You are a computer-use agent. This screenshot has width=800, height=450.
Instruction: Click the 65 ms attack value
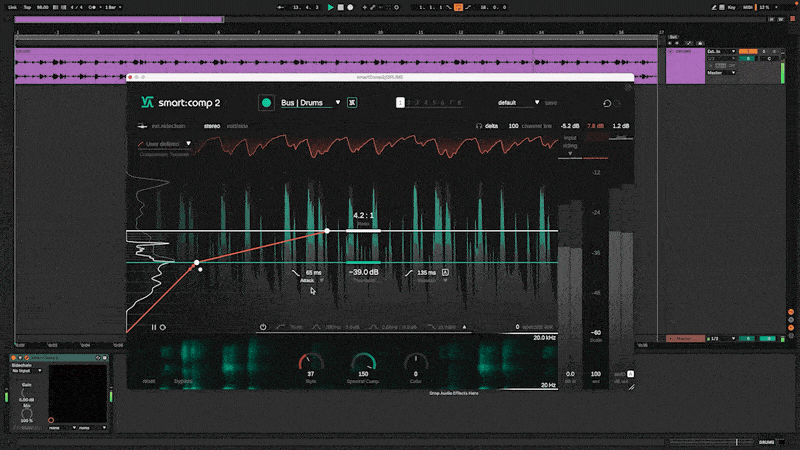[313, 272]
